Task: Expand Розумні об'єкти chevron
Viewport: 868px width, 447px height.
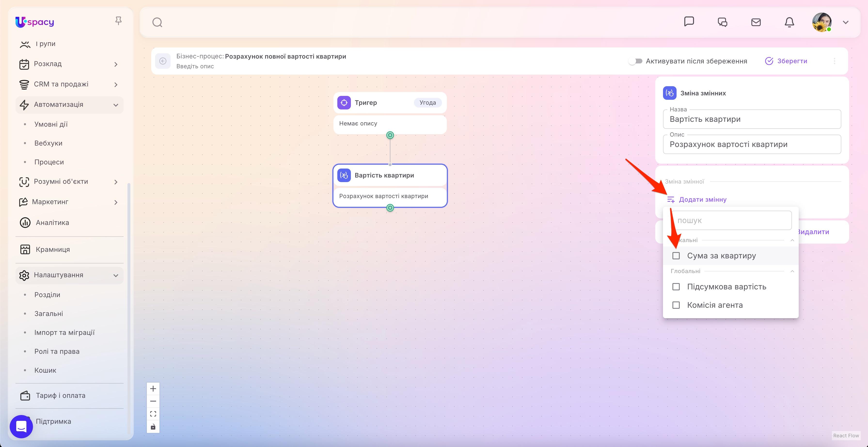Action: (116, 182)
